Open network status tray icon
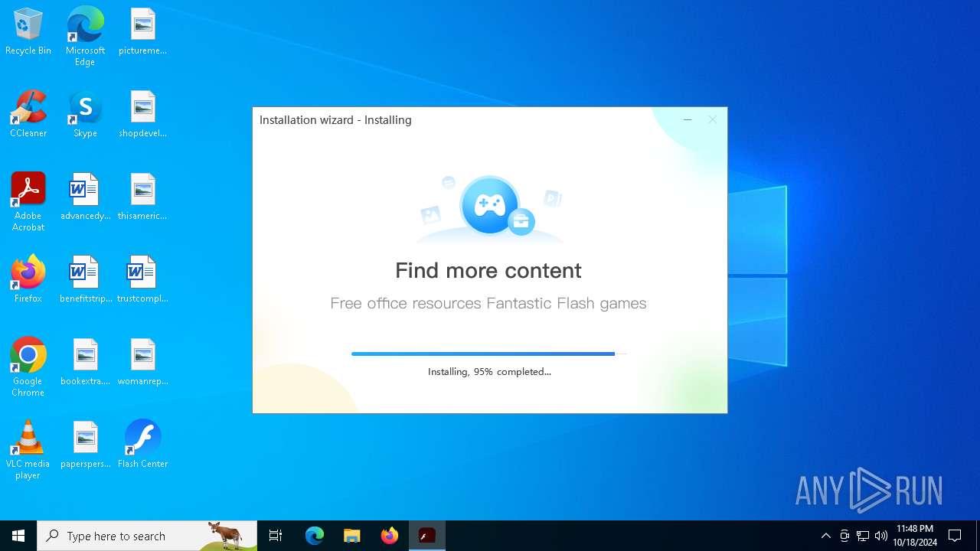 (x=863, y=536)
